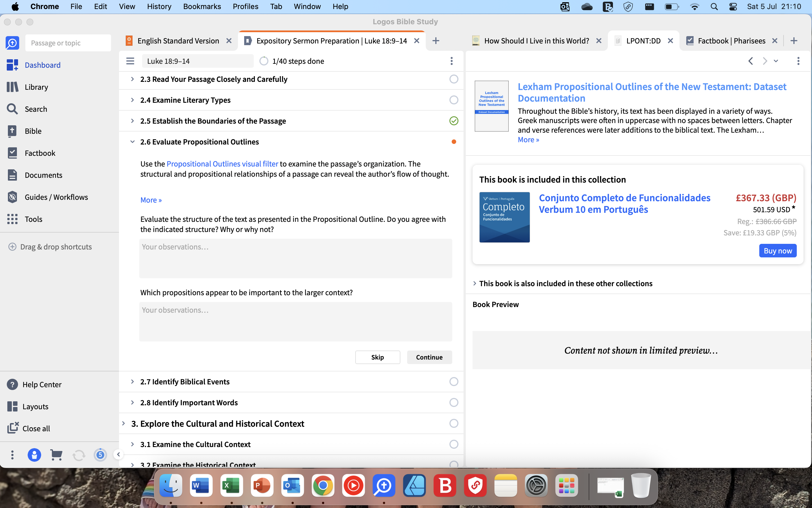Go back in right panel history
The height and width of the screenshot is (508, 812).
(x=751, y=61)
